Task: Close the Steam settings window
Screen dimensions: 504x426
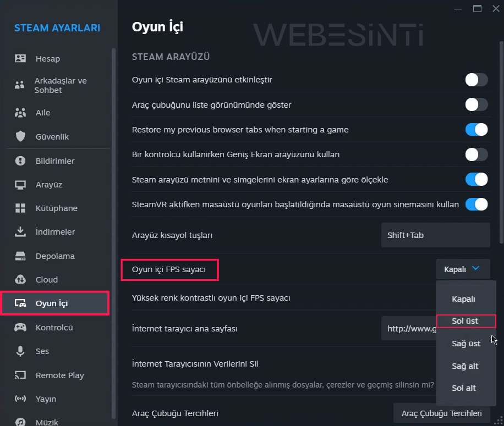Action: (496, 9)
